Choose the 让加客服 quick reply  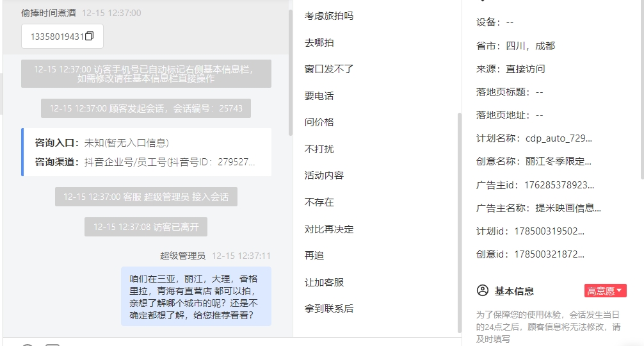tap(324, 283)
